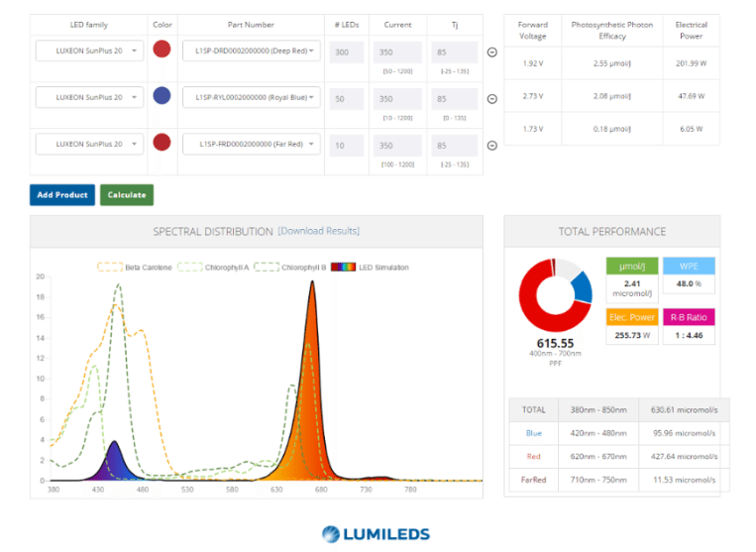Image resolution: width=756 pixels, height=552 pixels.
Task: Click the TOTAL PERFORMANCE panel title
Action: pyautogui.click(x=612, y=232)
